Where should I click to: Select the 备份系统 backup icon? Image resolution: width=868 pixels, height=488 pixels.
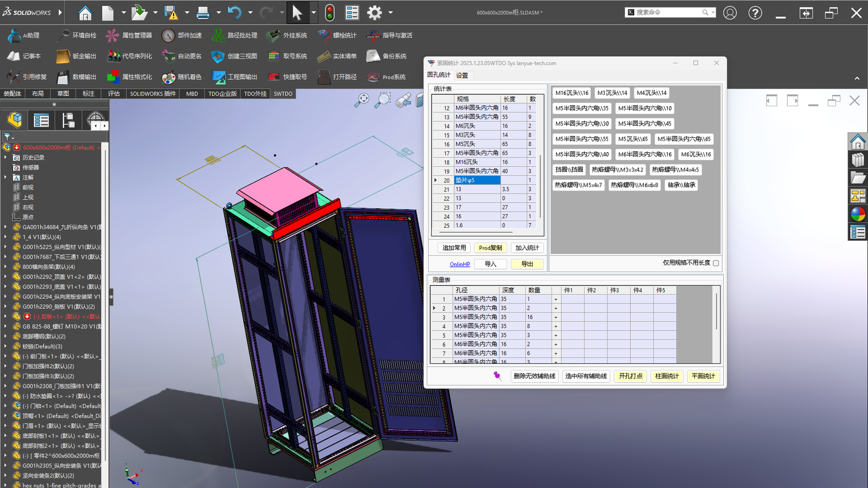[373, 56]
